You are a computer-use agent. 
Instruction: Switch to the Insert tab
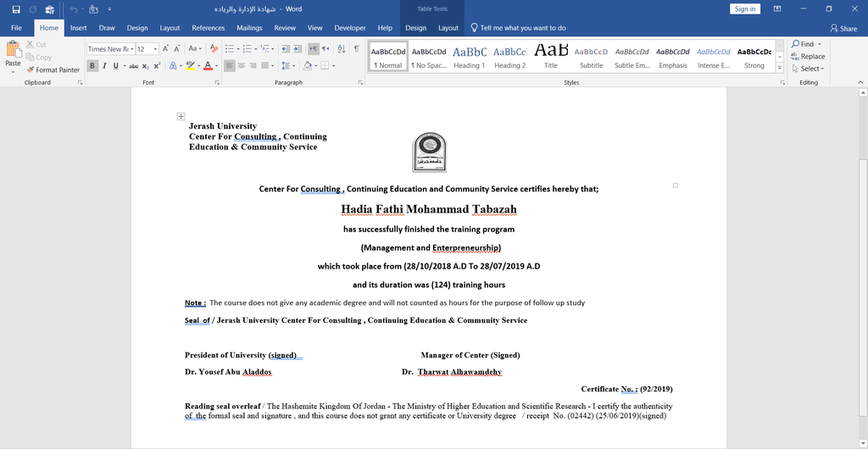[x=79, y=28]
